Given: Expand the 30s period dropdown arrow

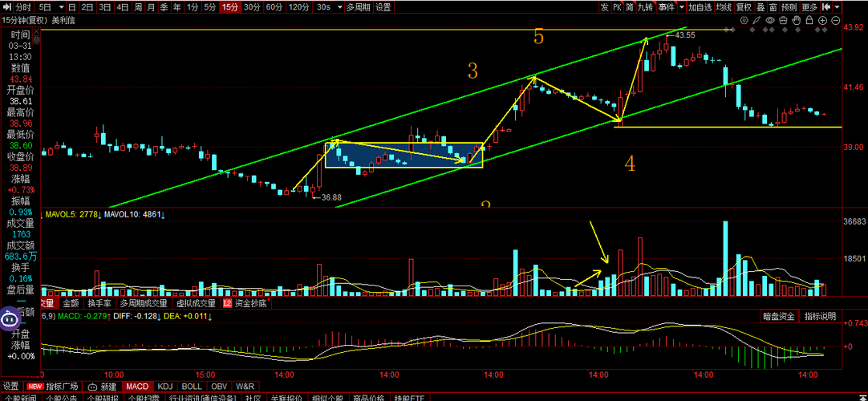Looking at the screenshot, I should point(339,7).
